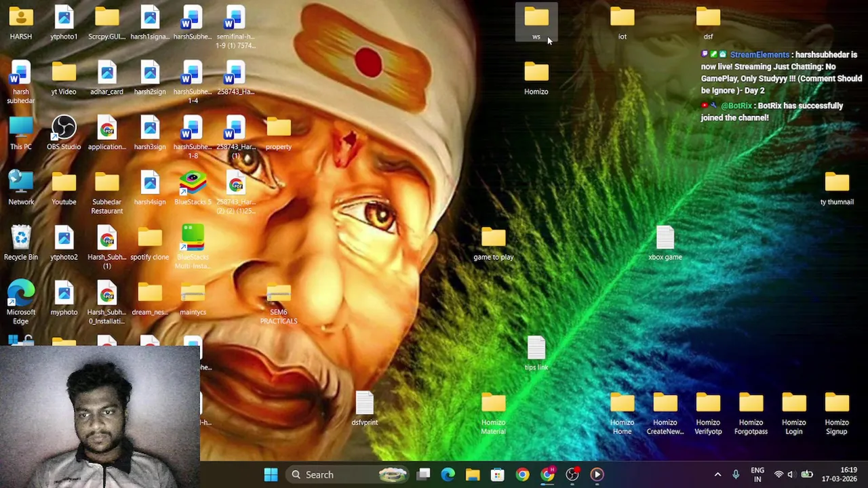Click the microphone tray icon
The image size is (868, 488).
(x=736, y=474)
